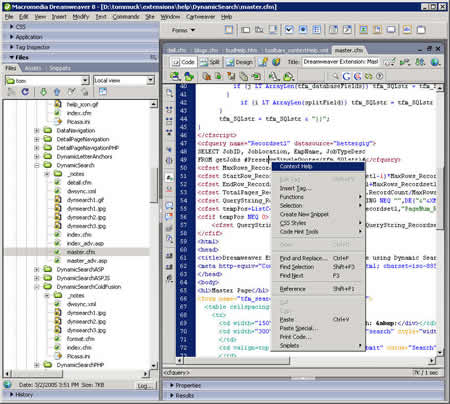The width and height of the screenshot is (450, 404).
Task: Put files with the blue up arrow
Action: (57, 92)
